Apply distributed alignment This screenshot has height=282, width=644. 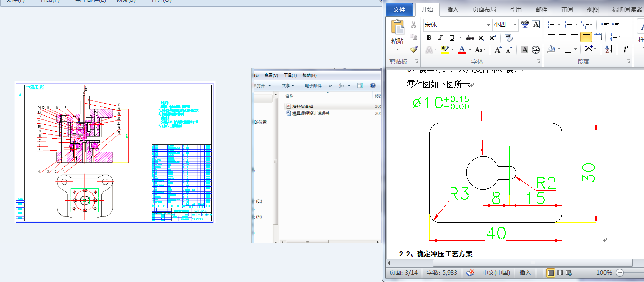coord(598,37)
